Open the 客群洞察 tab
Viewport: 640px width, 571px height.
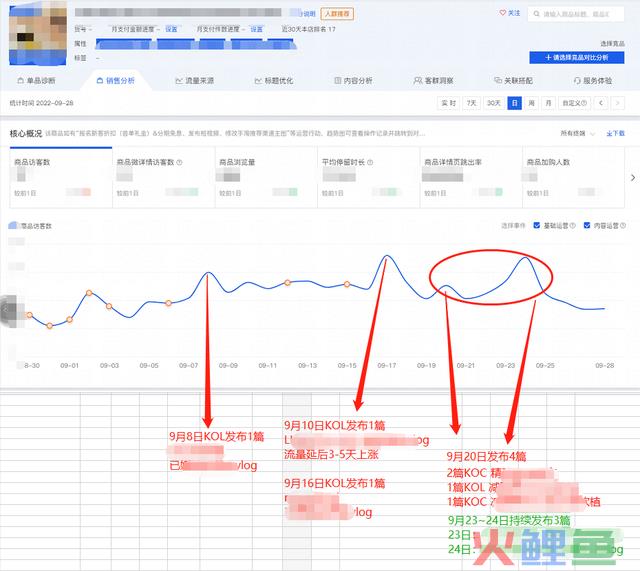pyautogui.click(x=433, y=81)
